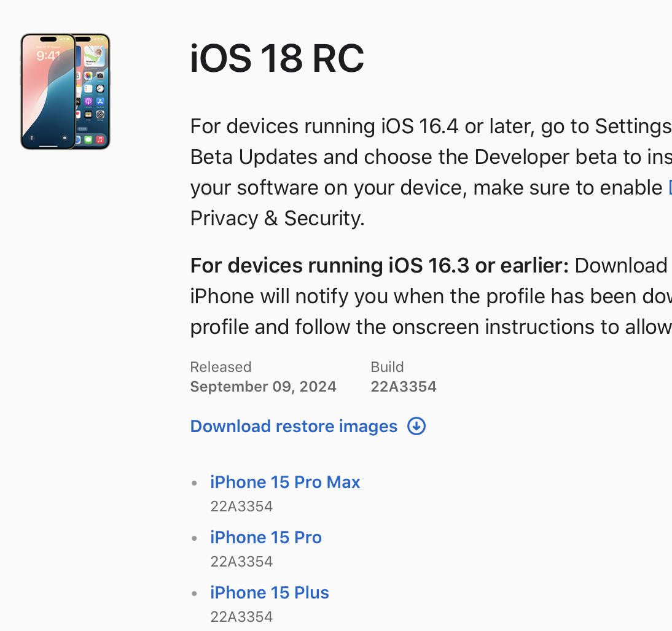Click the Privacy & Security text

[277, 219]
